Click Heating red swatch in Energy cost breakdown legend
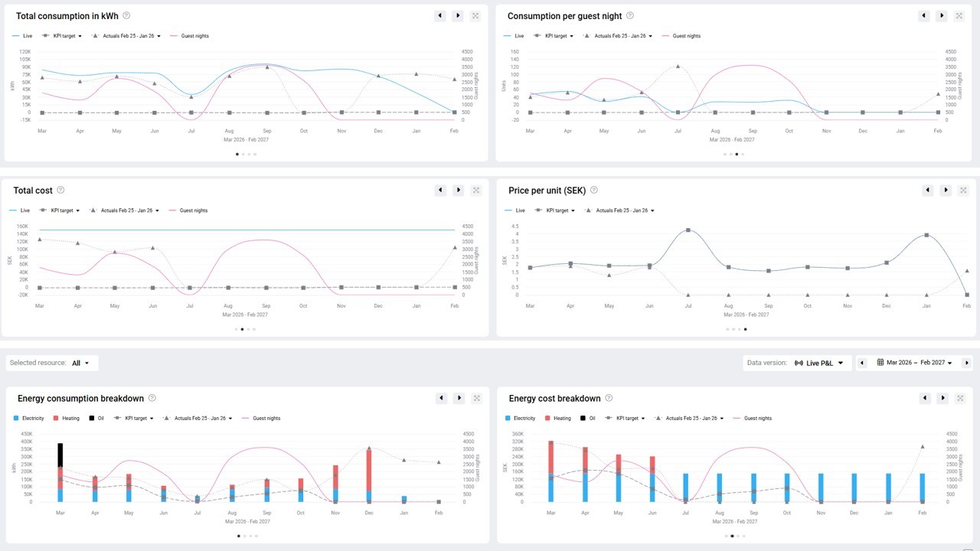This screenshot has height=551, width=980. point(548,419)
